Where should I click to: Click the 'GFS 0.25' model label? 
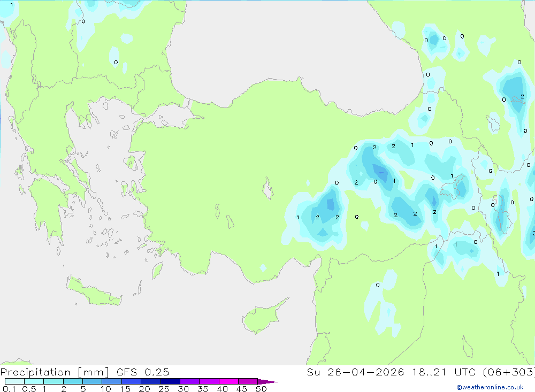(x=143, y=372)
